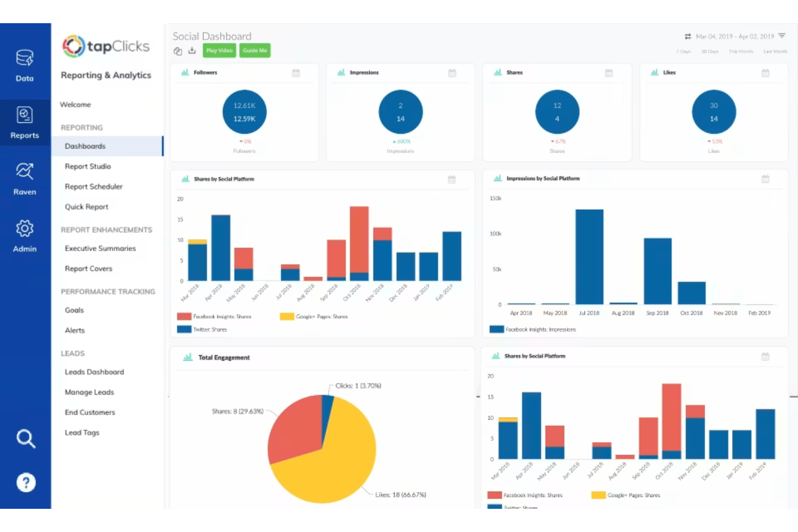The width and height of the screenshot is (798, 532).
Task: Toggle Google+ Pages: Shares legend in lower chart
Action: click(626, 495)
